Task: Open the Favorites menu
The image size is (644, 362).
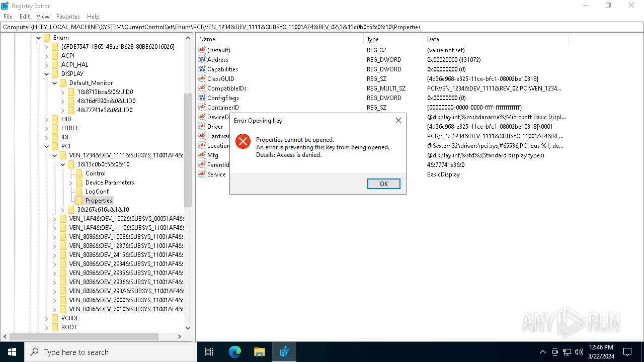Action: coord(68,17)
